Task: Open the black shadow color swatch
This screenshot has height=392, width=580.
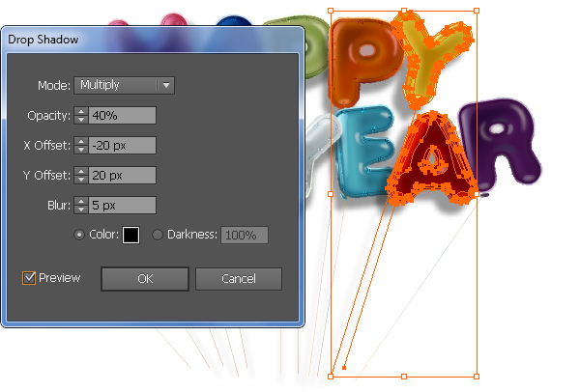Action: (x=130, y=235)
